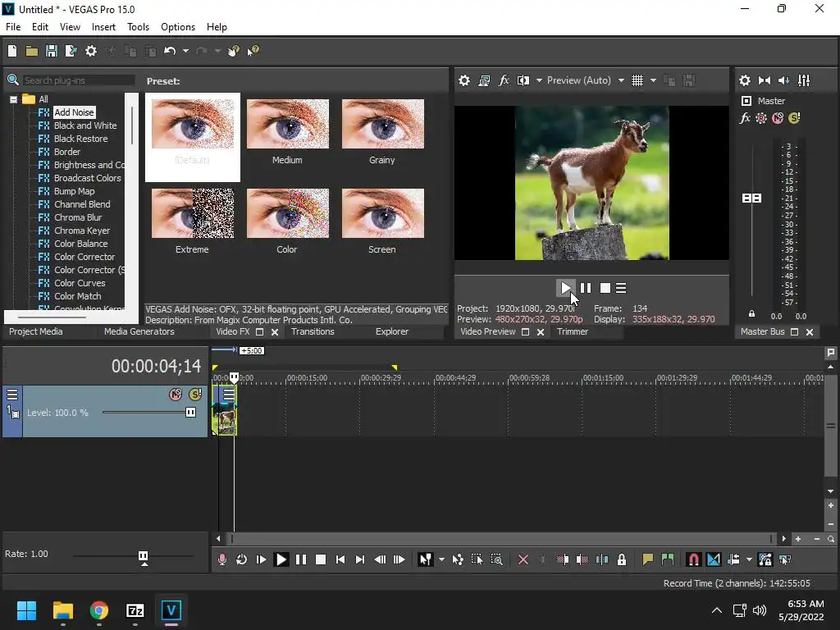Show hidden system tray icons chevron
The height and width of the screenshot is (630, 840).
click(x=717, y=610)
